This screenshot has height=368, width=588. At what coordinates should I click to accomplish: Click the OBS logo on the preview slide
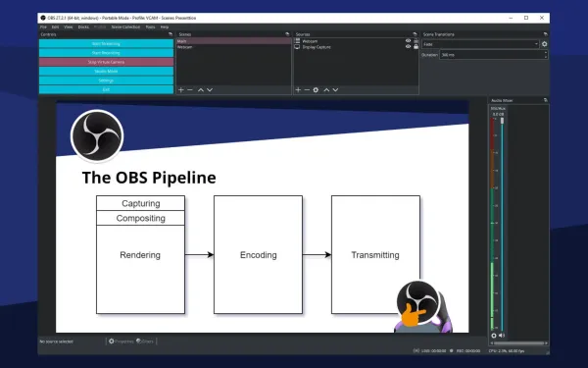click(x=97, y=136)
